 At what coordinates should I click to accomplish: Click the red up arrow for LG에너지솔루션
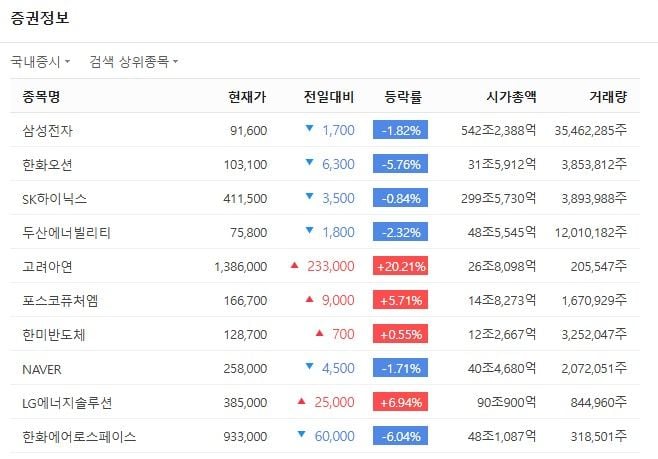point(301,401)
